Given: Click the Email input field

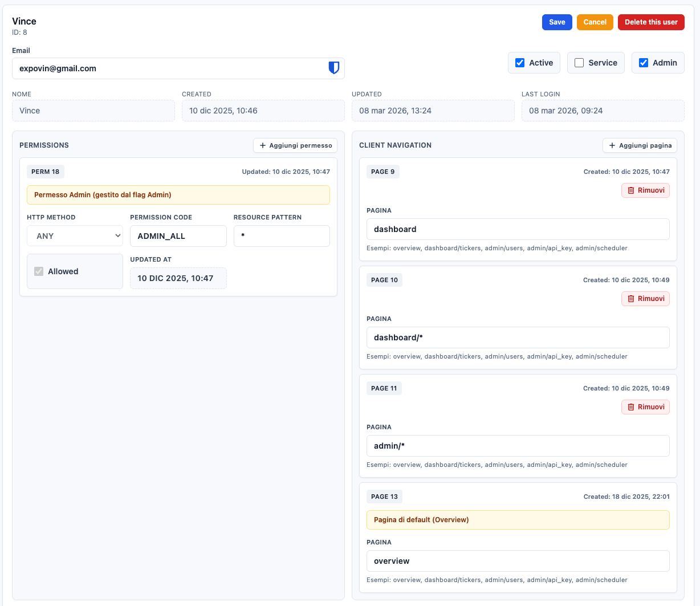Looking at the screenshot, I should pos(168,68).
